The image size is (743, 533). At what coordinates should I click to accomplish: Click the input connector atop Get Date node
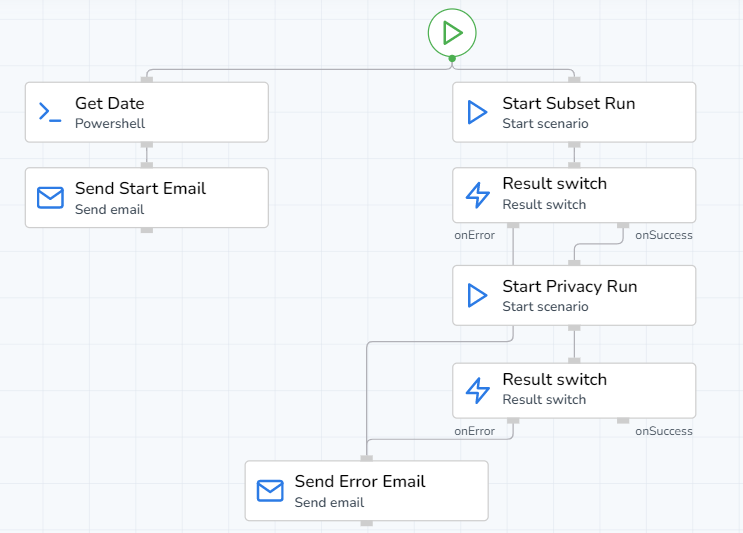(x=147, y=79)
